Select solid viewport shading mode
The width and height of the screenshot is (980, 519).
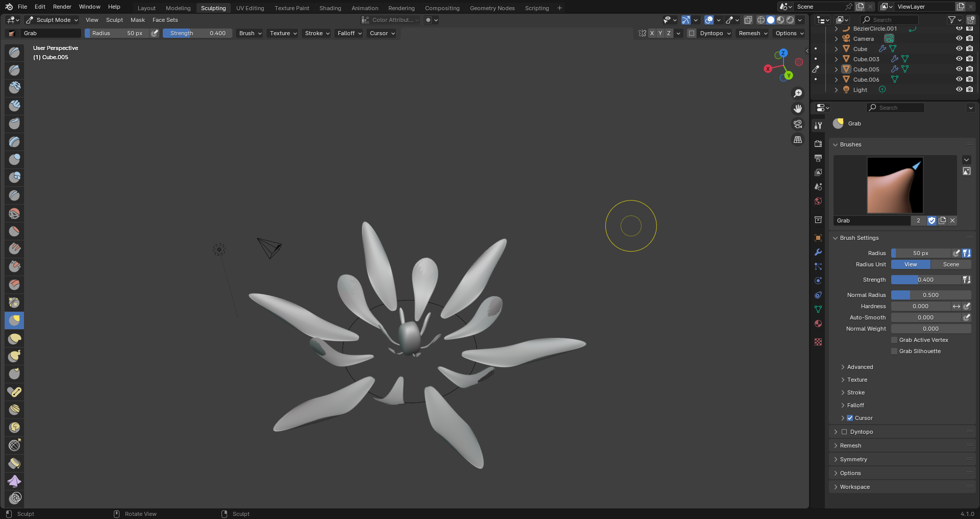tap(771, 20)
